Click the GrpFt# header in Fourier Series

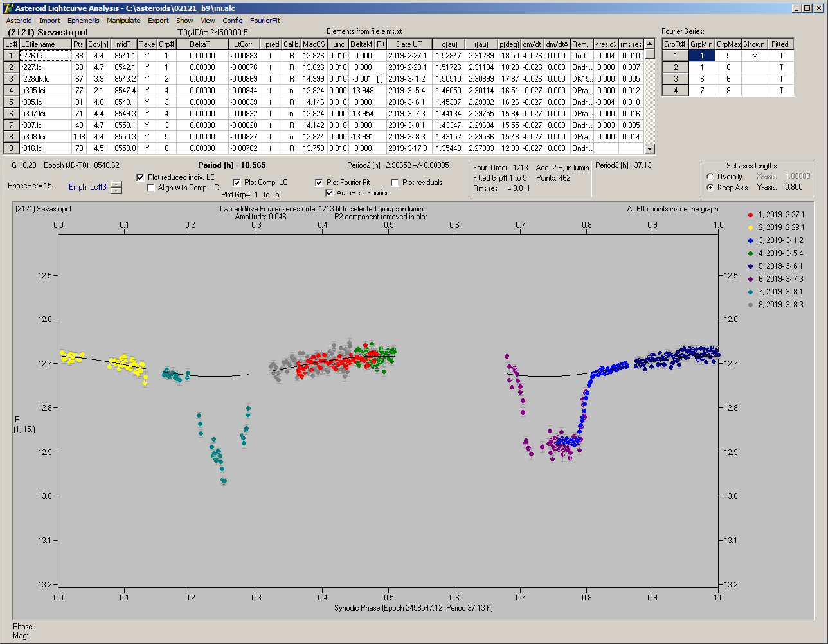[676, 44]
